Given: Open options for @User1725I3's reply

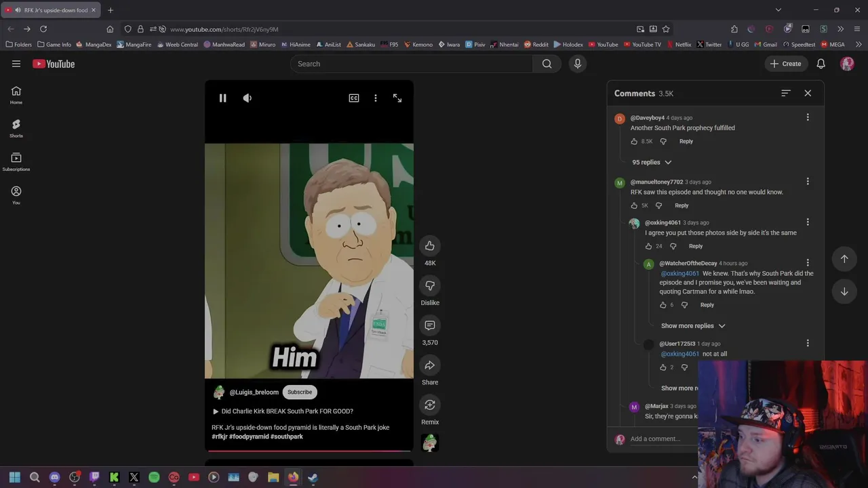Looking at the screenshot, I should pyautogui.click(x=808, y=344).
